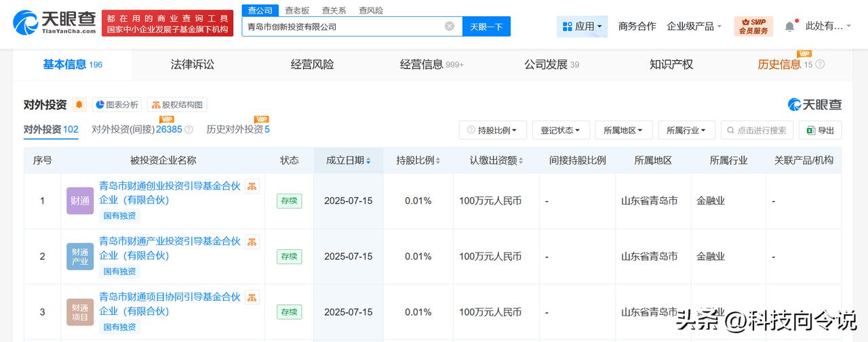The height and width of the screenshot is (342, 868).
Task: Click the blue 财通产业 company logo in row 2
Action: [80, 256]
